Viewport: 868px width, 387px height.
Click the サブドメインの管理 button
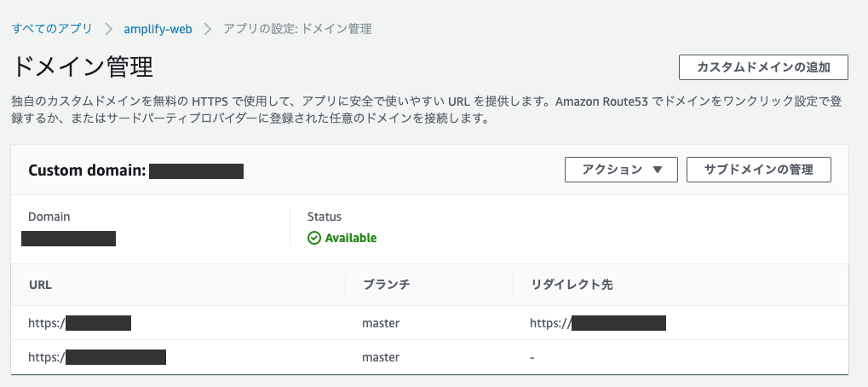[x=758, y=170]
